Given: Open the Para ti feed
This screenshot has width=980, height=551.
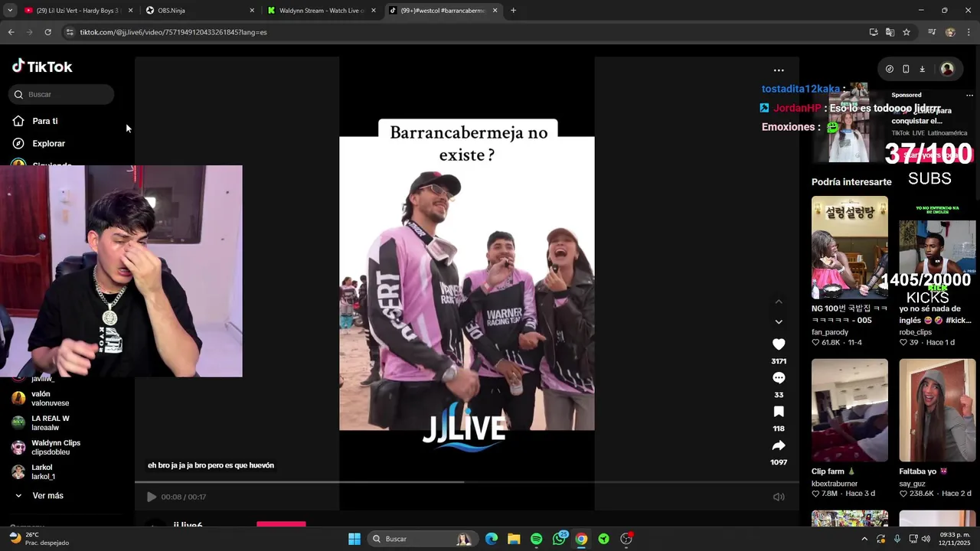Looking at the screenshot, I should pos(44,121).
